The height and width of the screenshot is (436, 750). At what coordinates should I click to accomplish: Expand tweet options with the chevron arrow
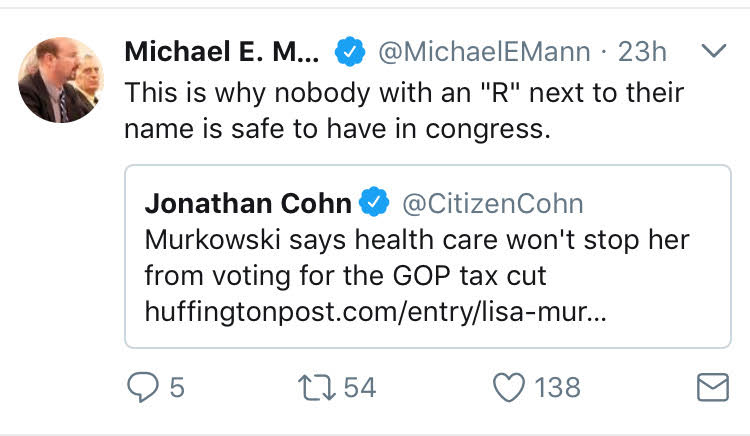pyautogui.click(x=714, y=50)
